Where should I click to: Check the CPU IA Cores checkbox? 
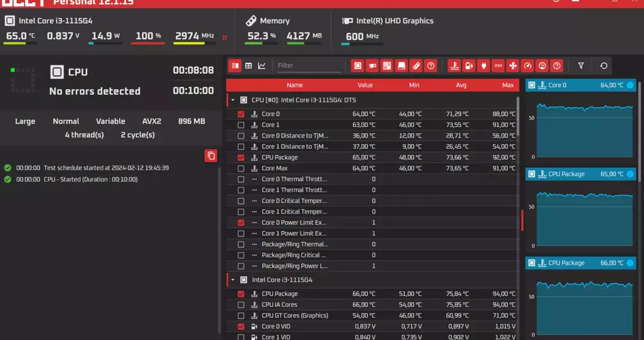coord(241,305)
